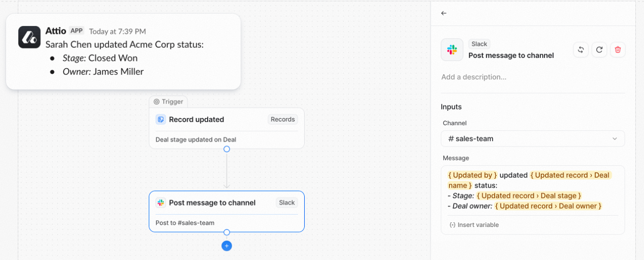
Task: Click the 'Owner: James Miller' bullet line
Action: 103,72
